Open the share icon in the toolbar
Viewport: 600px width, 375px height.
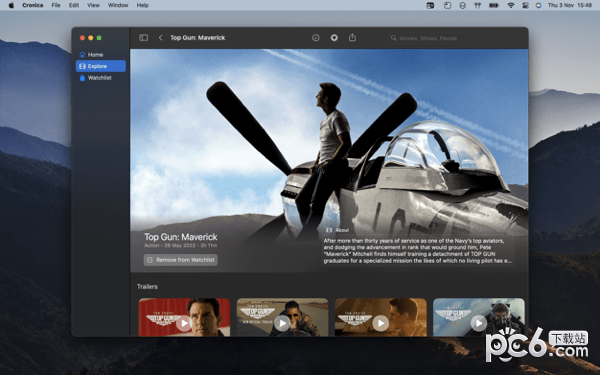pyautogui.click(x=352, y=37)
